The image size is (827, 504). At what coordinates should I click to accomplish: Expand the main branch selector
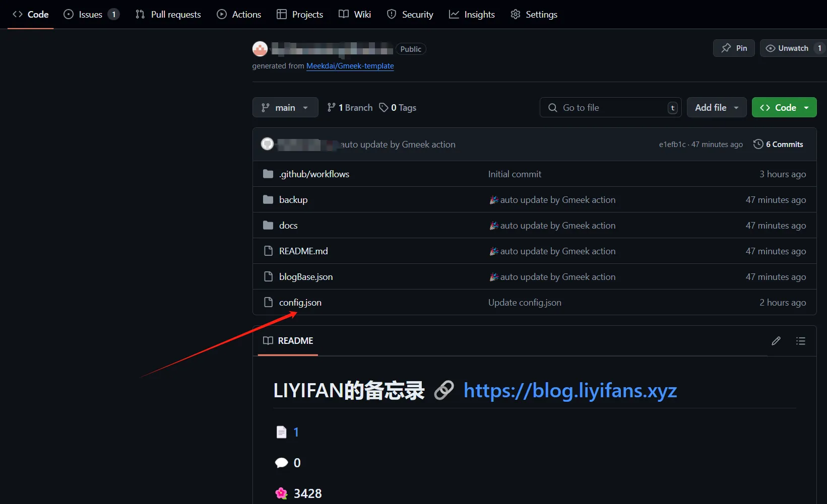[285, 107]
